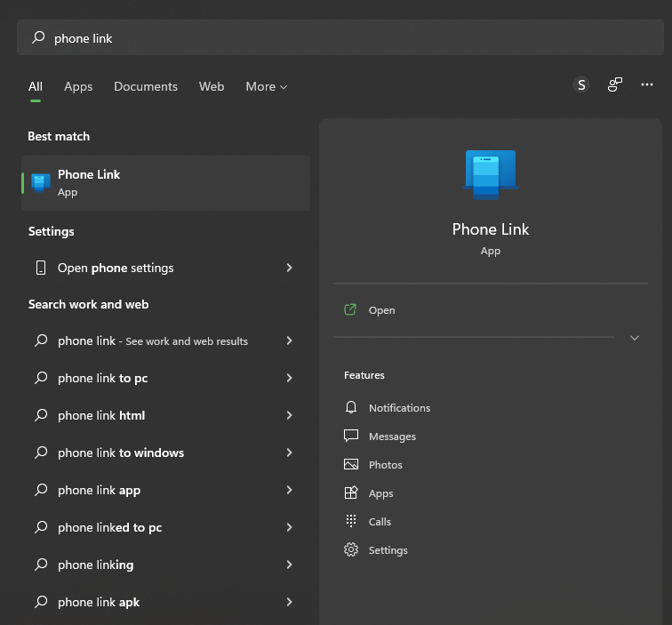Switch to the Web filter tab
The width and height of the screenshot is (672, 625).
click(212, 86)
